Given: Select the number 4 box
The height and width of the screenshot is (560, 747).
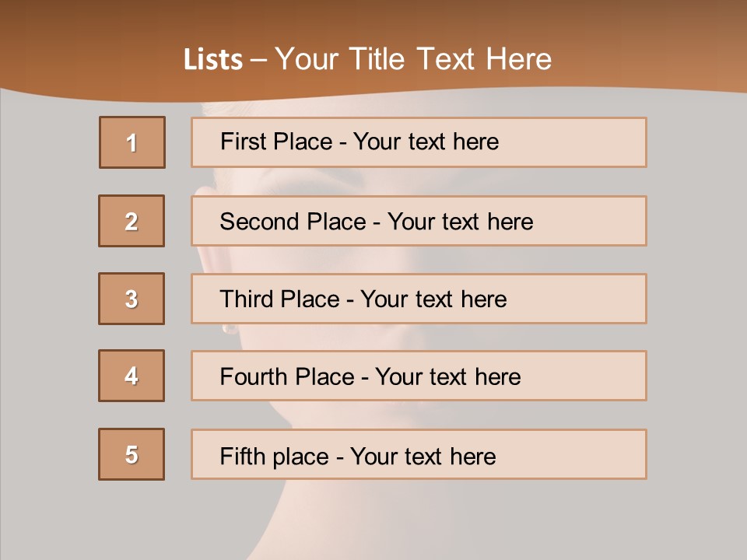Looking at the screenshot, I should (132, 376).
